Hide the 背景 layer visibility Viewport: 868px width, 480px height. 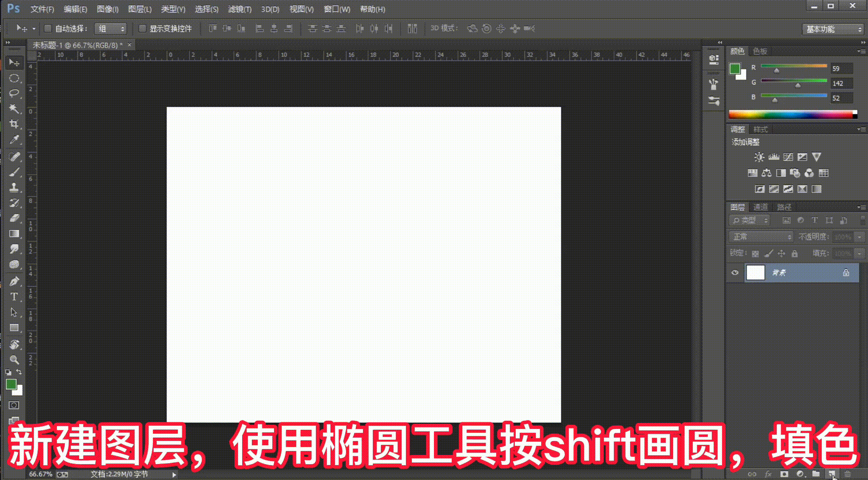click(x=735, y=272)
